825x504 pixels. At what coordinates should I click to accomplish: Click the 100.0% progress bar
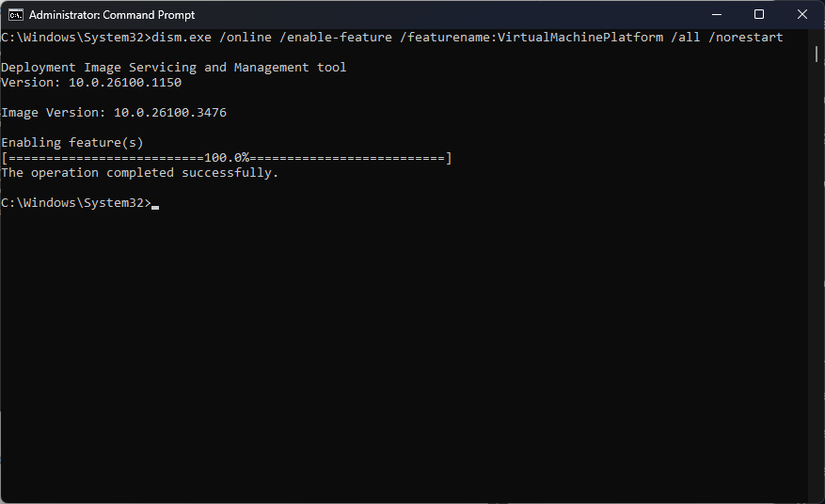[227, 158]
